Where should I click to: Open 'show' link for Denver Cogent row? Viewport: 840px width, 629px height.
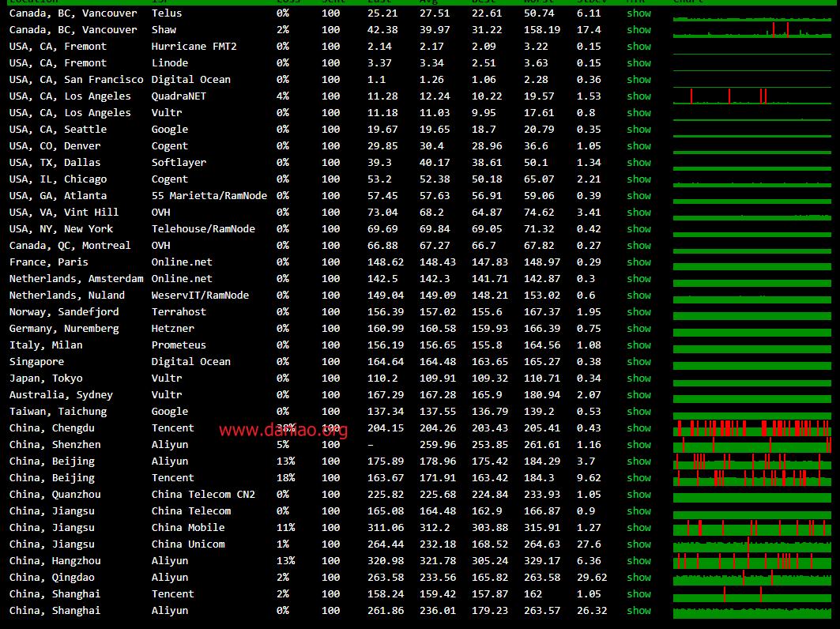pyautogui.click(x=638, y=146)
